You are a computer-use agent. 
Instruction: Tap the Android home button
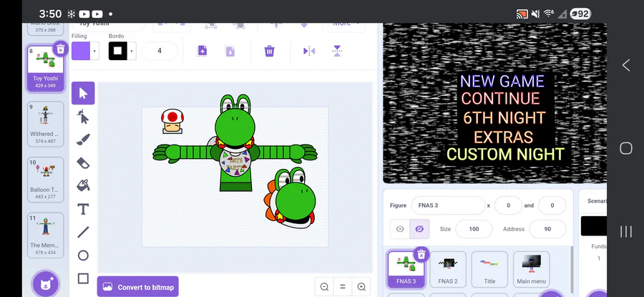[626, 148]
